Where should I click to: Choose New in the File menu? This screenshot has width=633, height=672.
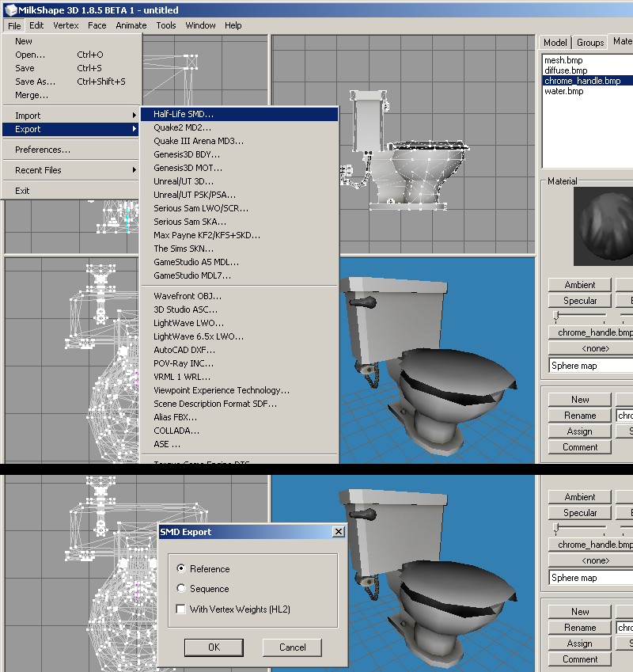[x=71, y=41]
